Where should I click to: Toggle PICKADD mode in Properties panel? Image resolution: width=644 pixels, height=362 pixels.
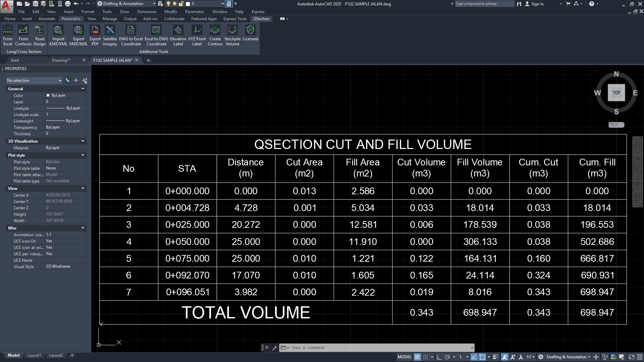(68, 80)
